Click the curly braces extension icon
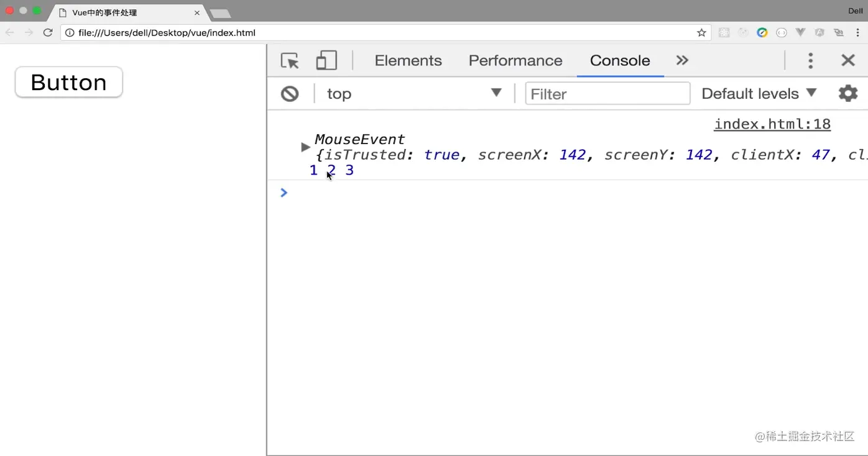This screenshot has width=868, height=456. pyautogui.click(x=782, y=33)
